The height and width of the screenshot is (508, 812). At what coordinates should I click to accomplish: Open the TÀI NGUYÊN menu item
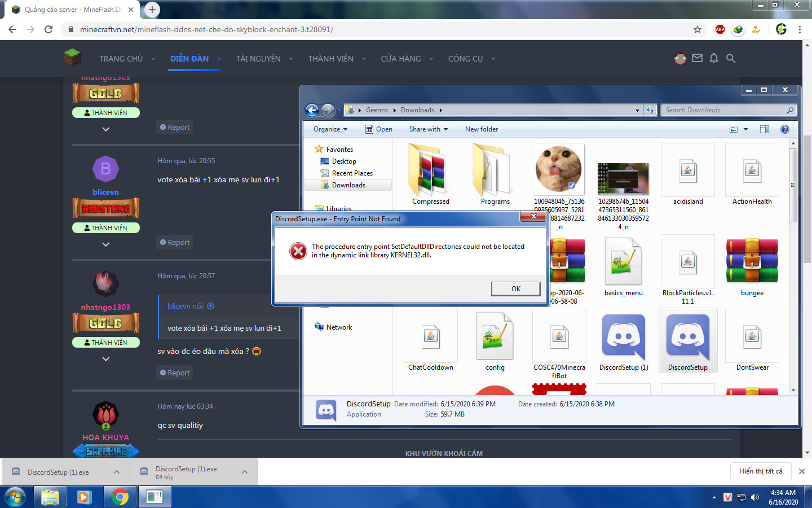tap(258, 59)
